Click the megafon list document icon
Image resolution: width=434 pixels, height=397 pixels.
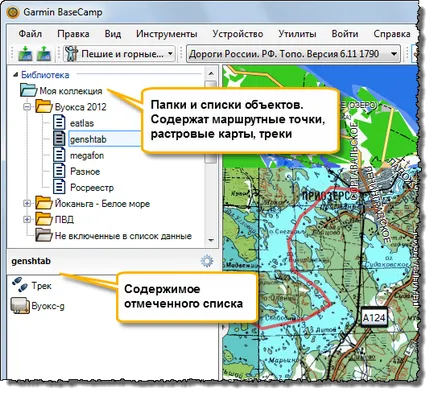(59, 155)
